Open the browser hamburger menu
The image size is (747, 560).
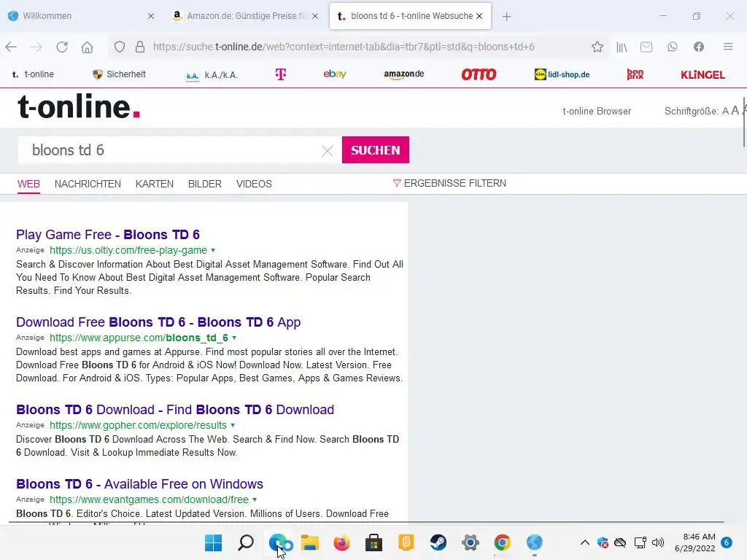coord(728,47)
